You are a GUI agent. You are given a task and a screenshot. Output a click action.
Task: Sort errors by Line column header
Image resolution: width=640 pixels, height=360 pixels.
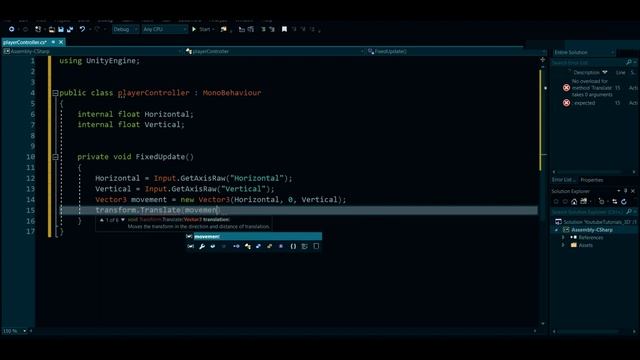click(621, 72)
